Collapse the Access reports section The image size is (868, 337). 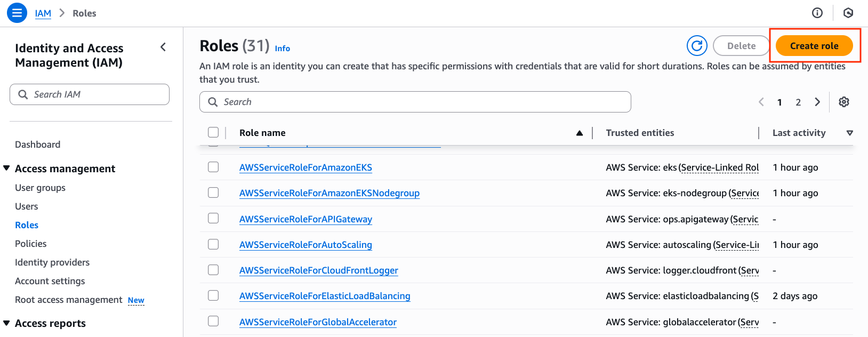(6, 323)
